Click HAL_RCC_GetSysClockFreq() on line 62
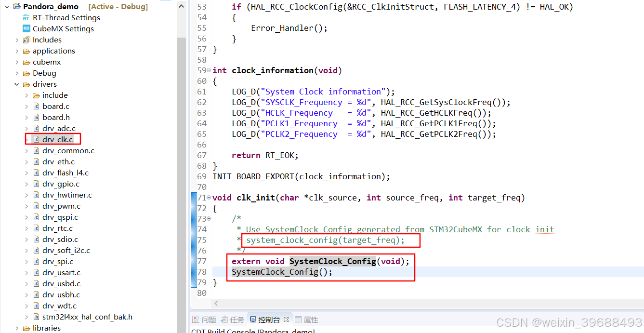Image resolution: width=644 pixels, height=333 pixels. pos(443,102)
